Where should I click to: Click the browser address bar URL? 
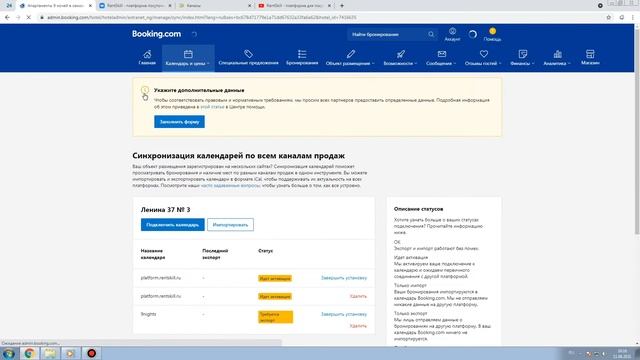pyautogui.click(x=202, y=18)
